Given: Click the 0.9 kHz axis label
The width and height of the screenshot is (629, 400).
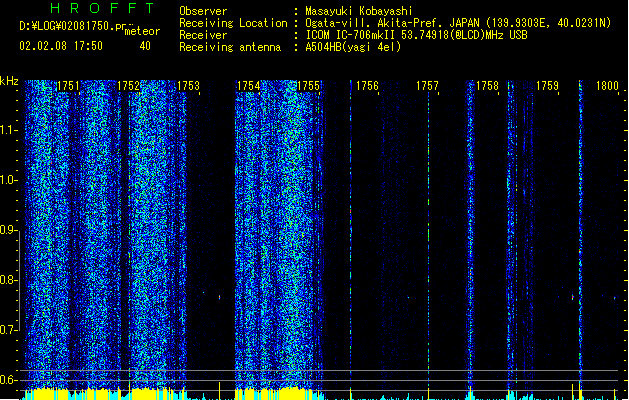Looking at the screenshot, I should coord(7,230).
